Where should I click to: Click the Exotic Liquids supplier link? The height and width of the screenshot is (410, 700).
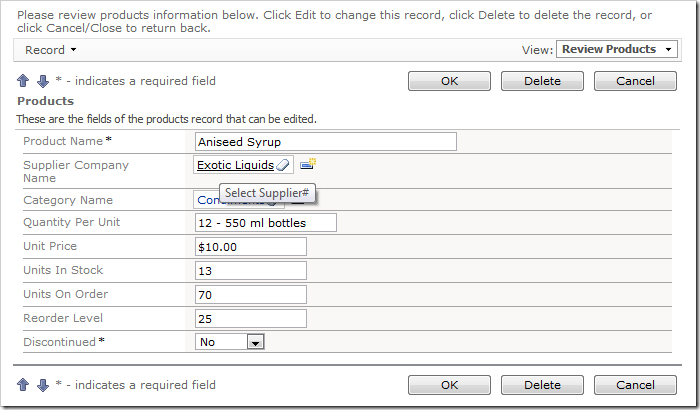point(235,165)
